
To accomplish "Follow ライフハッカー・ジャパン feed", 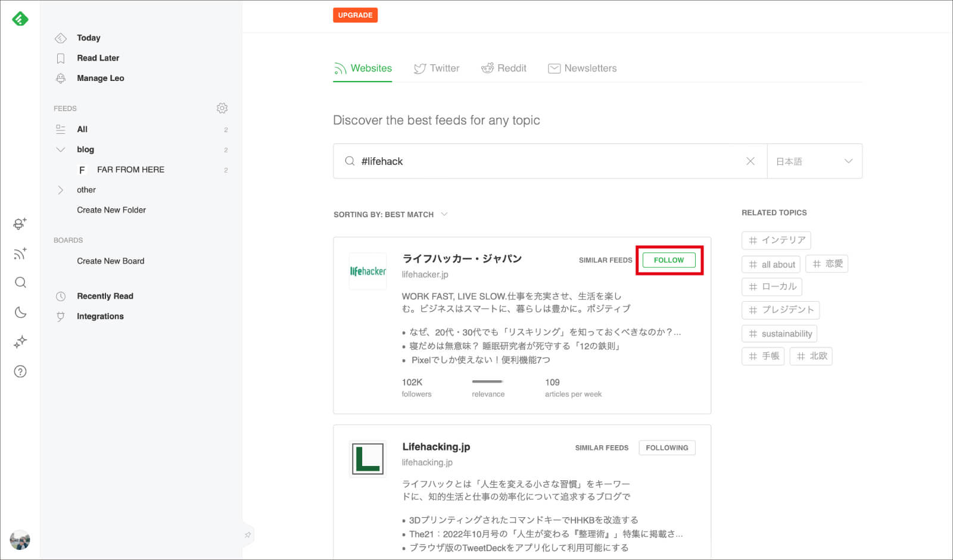I will coord(669,260).
